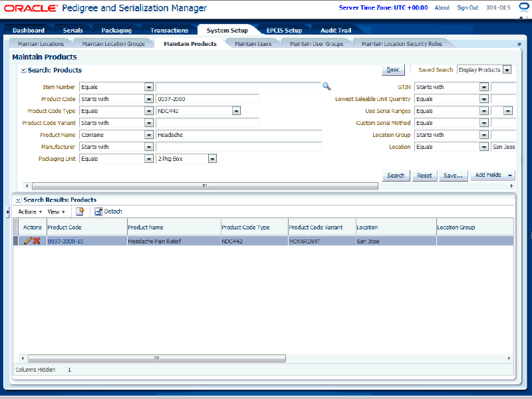
Task: Switch to the EPCIS Setup tab
Action: (285, 30)
